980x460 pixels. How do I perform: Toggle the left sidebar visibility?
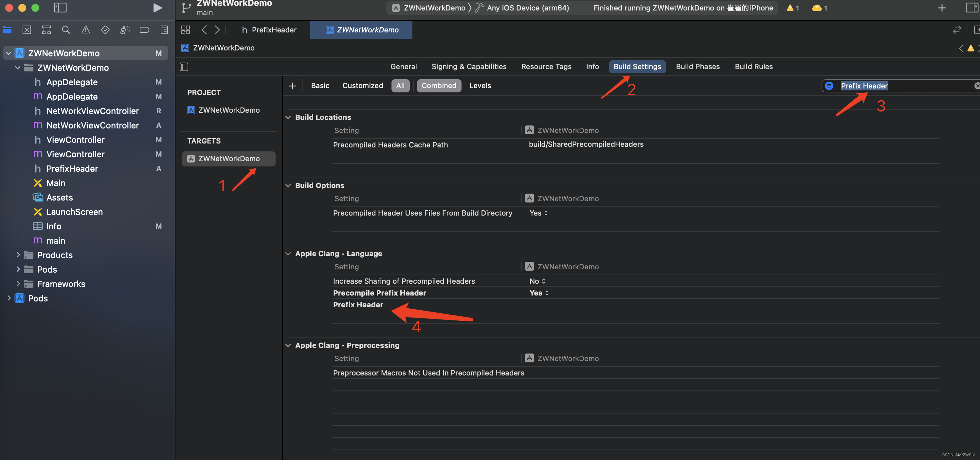click(x=60, y=8)
